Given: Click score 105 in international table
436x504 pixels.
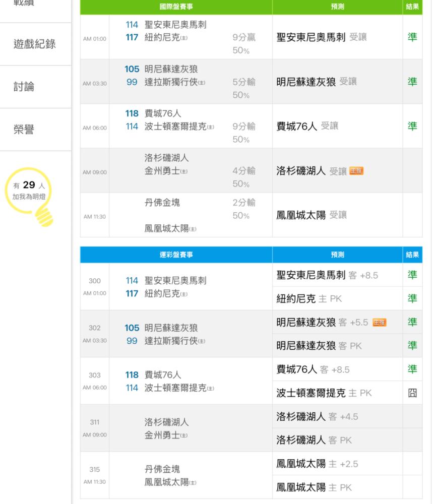Looking at the screenshot, I should click(x=132, y=69).
